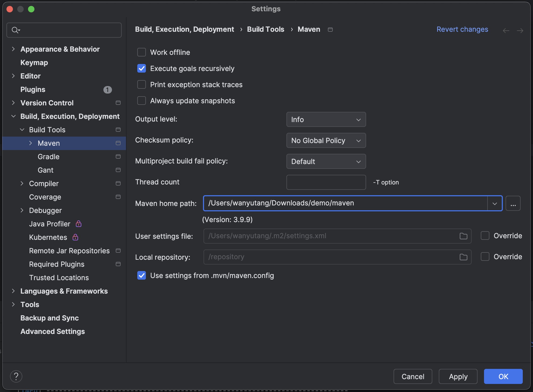Go forward using the right arrow icon

[520, 30]
